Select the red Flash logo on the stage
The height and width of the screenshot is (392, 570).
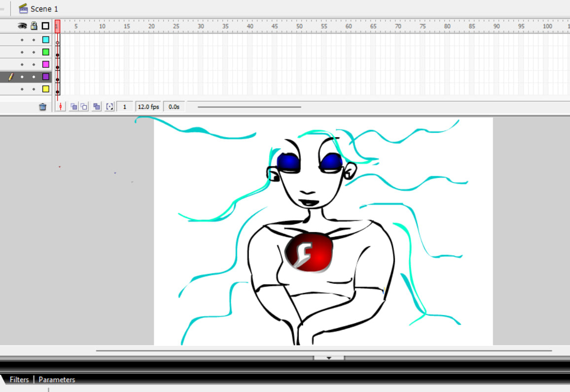(309, 253)
